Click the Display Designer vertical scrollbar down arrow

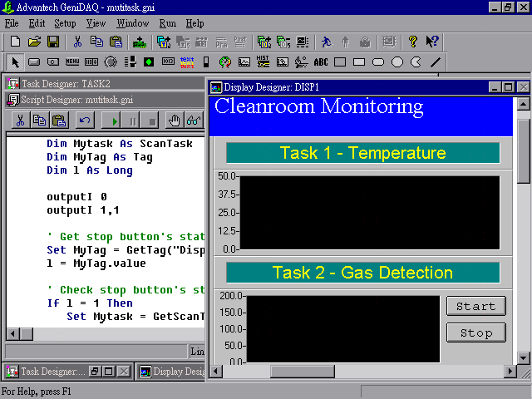pos(524,358)
